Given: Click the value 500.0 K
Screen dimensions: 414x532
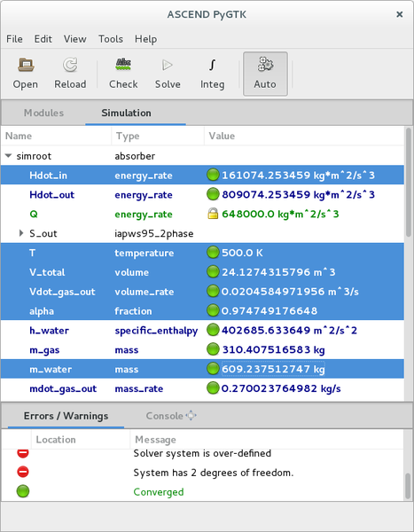Looking at the screenshot, I should pos(242,253).
